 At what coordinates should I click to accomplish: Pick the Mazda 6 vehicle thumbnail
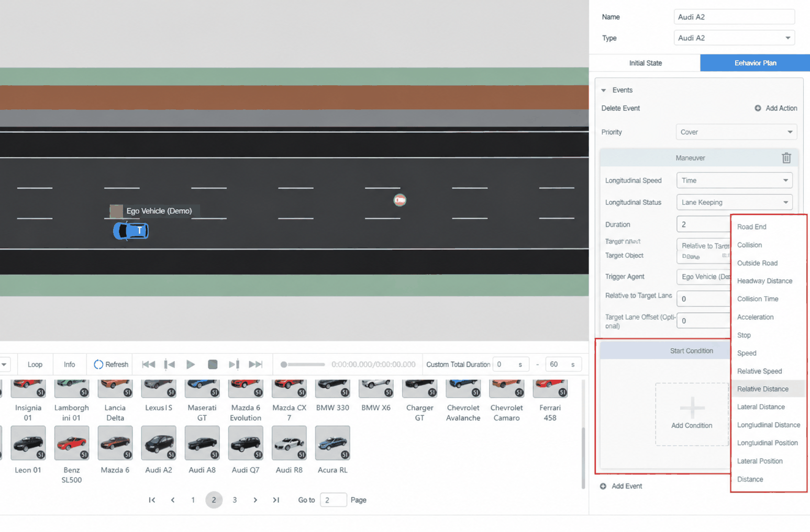coord(115,443)
